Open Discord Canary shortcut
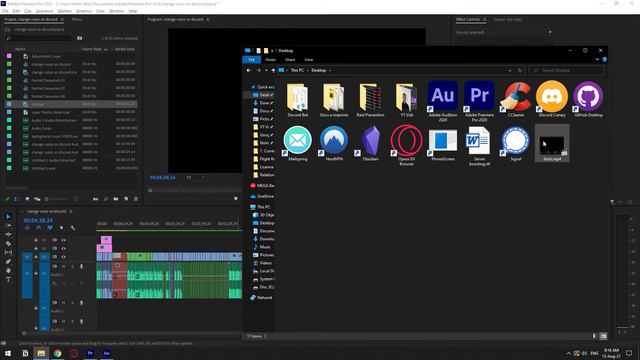 pyautogui.click(x=552, y=99)
